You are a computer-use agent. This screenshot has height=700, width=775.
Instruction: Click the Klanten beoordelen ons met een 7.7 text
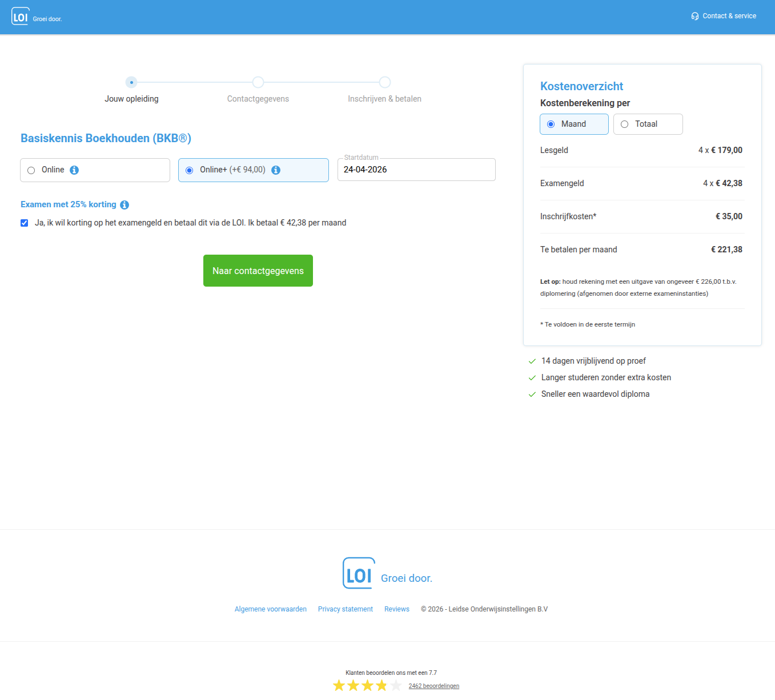tap(391, 673)
